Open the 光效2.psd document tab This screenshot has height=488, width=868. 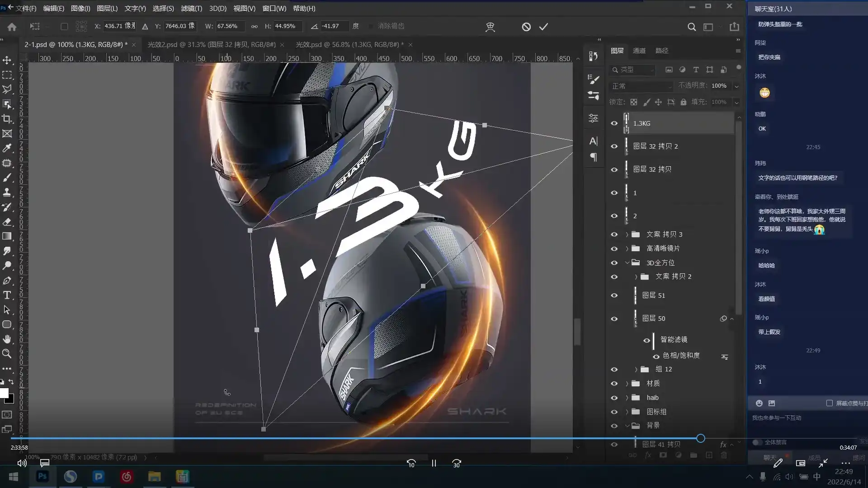(212, 44)
